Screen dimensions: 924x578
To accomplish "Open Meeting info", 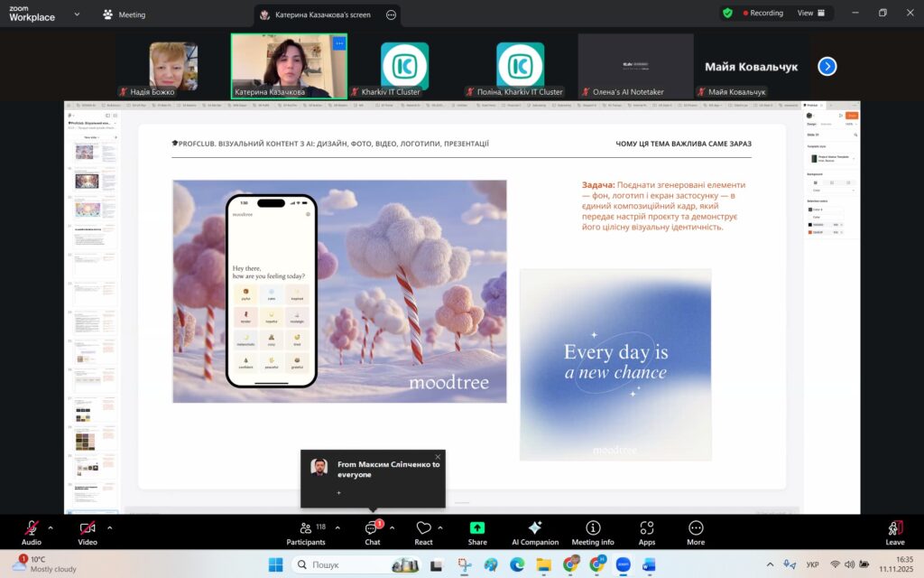I will click(x=592, y=532).
